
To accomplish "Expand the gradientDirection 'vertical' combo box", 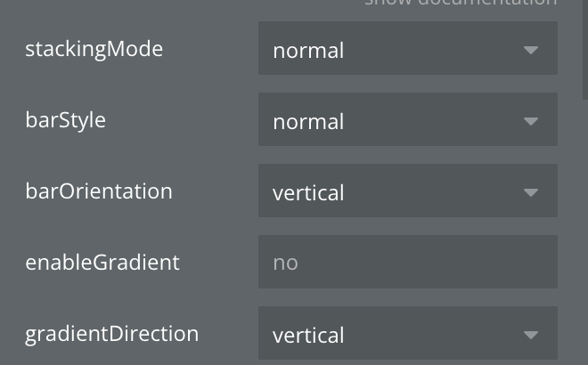I will click(x=408, y=333).
